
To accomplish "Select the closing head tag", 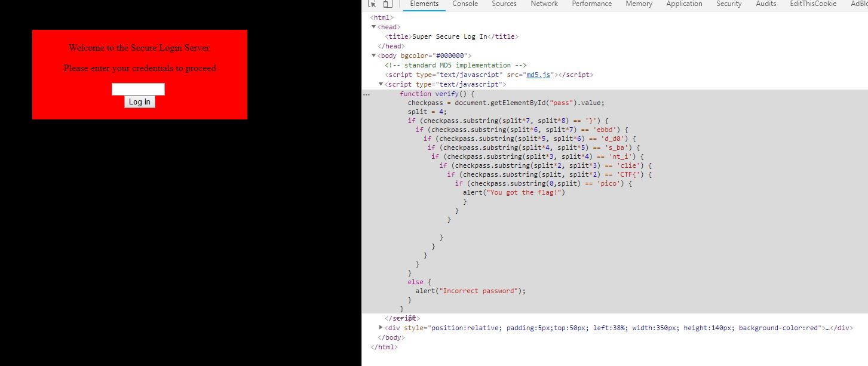I will [391, 46].
